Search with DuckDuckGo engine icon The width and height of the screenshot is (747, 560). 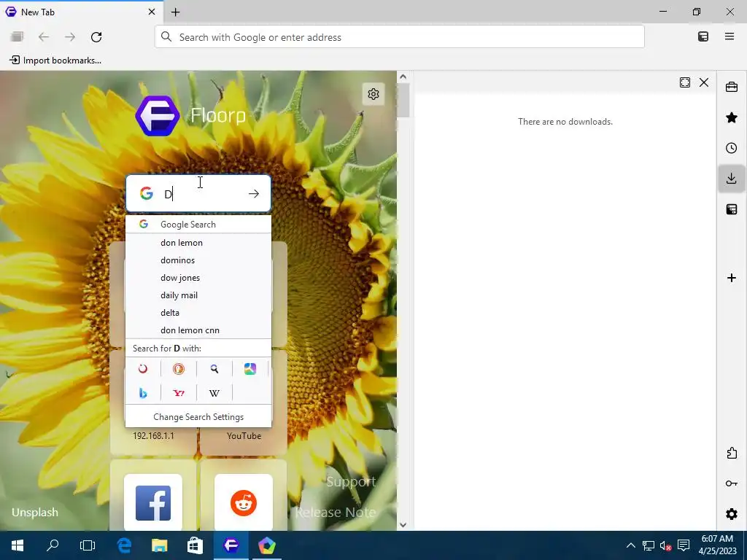point(179,368)
